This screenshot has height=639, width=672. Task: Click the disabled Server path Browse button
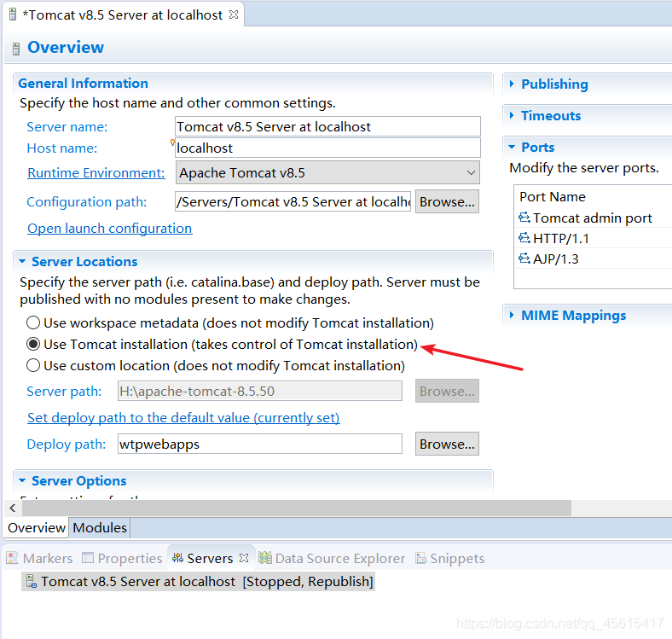[447, 391]
